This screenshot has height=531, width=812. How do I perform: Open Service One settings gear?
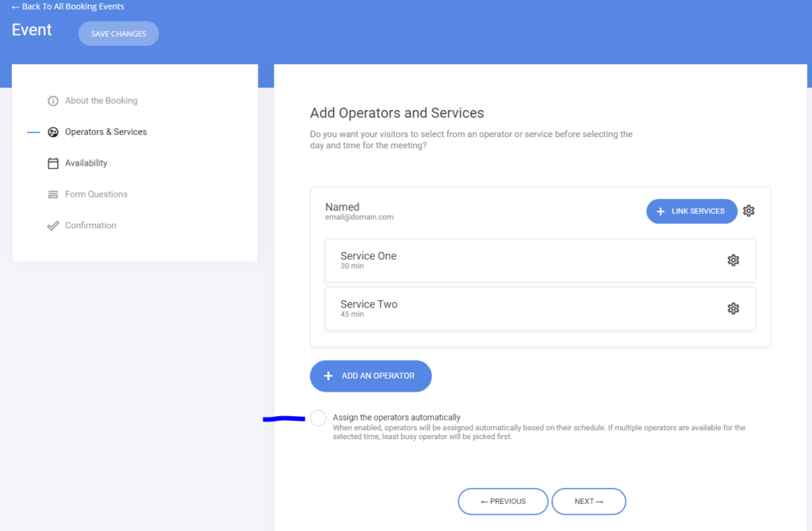pyautogui.click(x=733, y=260)
